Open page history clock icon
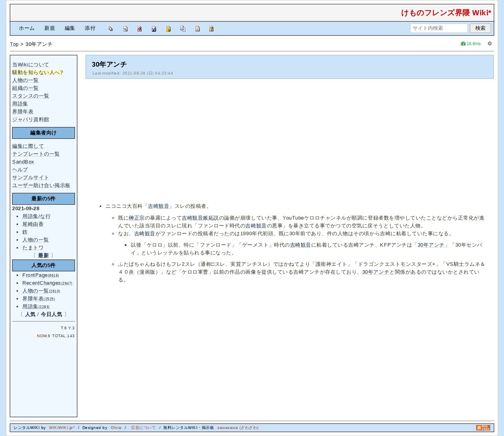Viewport: 504px width, 436px height. (125, 29)
